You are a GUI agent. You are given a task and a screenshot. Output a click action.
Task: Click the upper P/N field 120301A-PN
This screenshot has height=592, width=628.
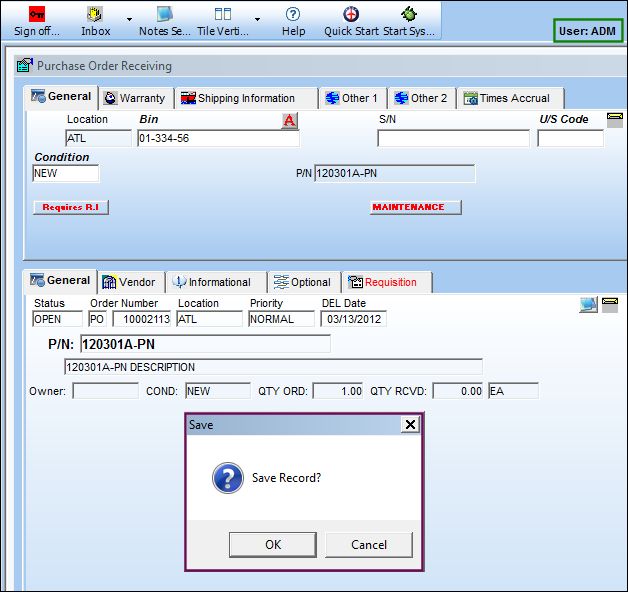[x=395, y=173]
